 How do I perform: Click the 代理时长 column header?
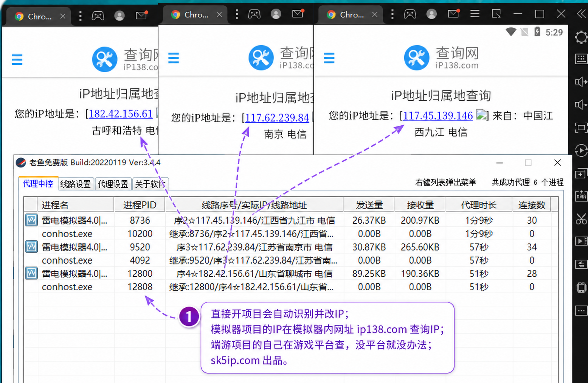(479, 205)
